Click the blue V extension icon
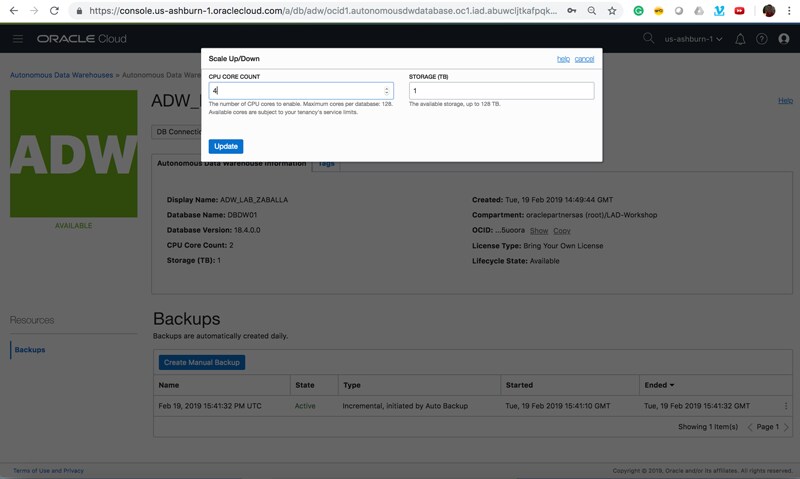 click(719, 11)
